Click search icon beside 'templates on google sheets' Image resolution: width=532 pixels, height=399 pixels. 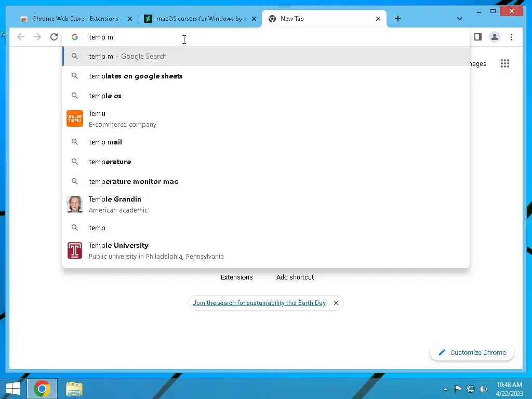click(75, 76)
